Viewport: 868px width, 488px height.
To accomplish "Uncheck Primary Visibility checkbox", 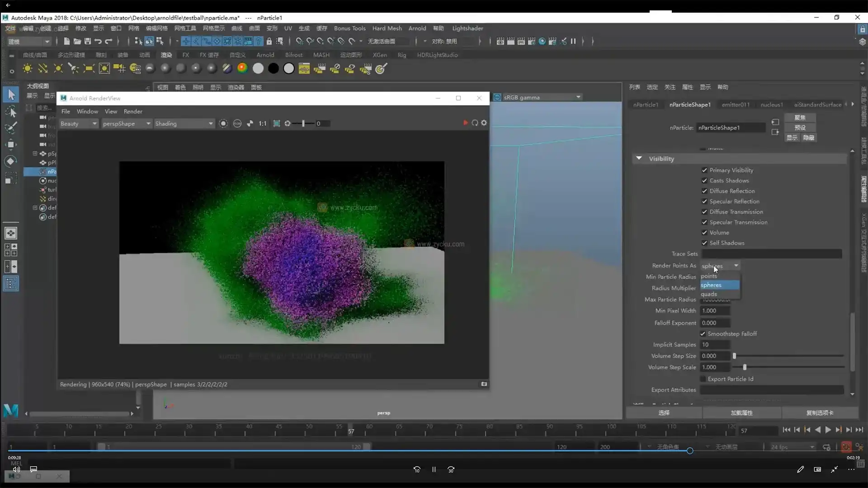I will 704,170.
